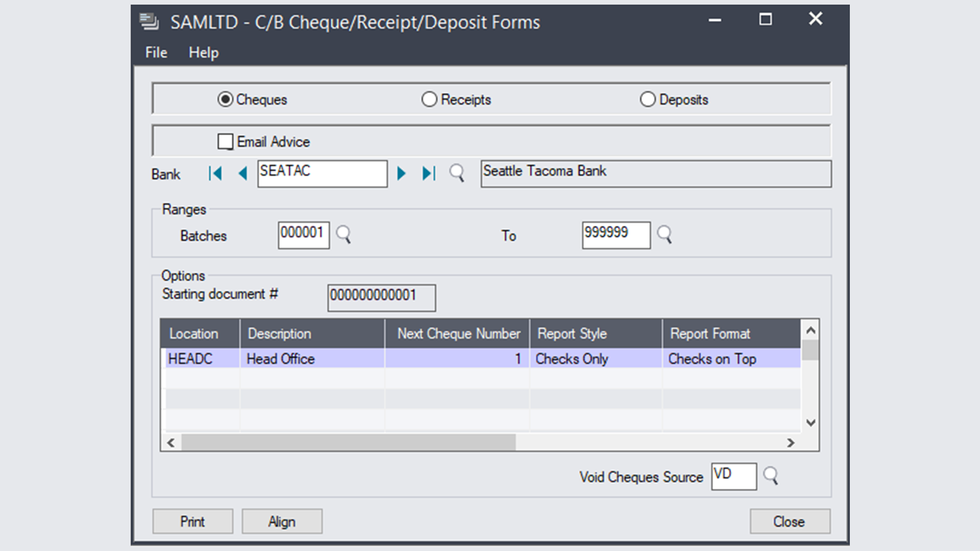Open the File menu
The height and width of the screenshot is (551, 980).
pos(155,52)
